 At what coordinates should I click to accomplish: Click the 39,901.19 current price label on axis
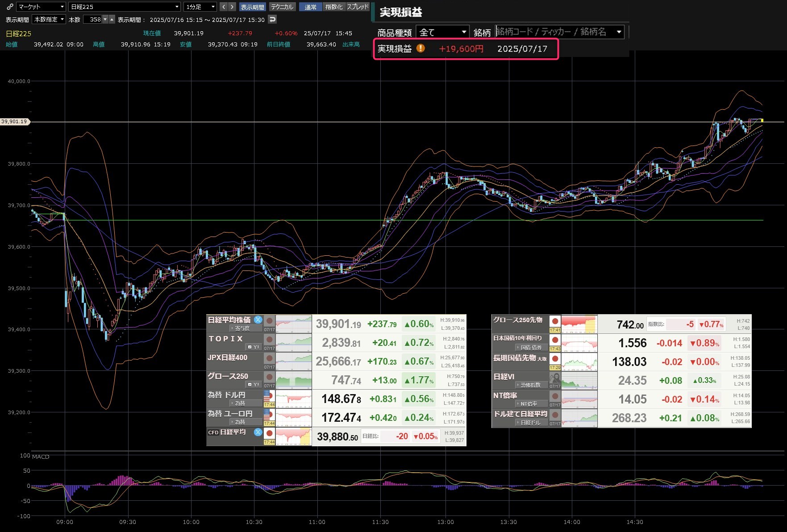tap(14, 121)
